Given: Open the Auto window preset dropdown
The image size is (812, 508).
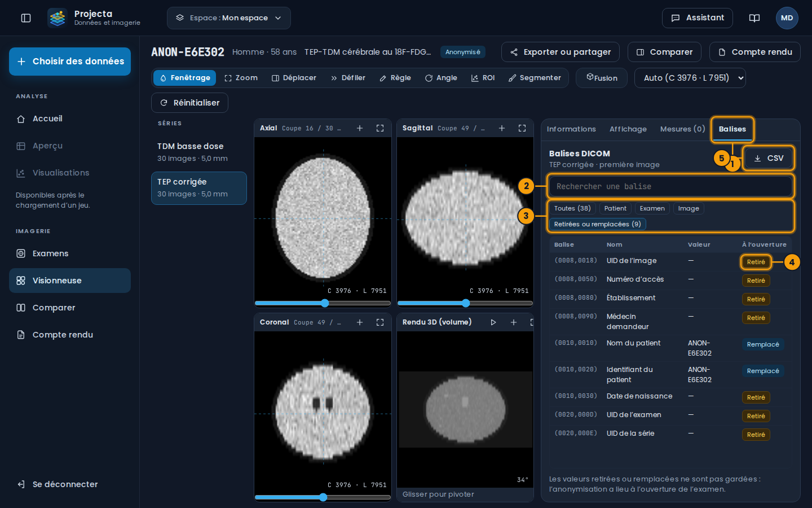Looking at the screenshot, I should (x=690, y=78).
